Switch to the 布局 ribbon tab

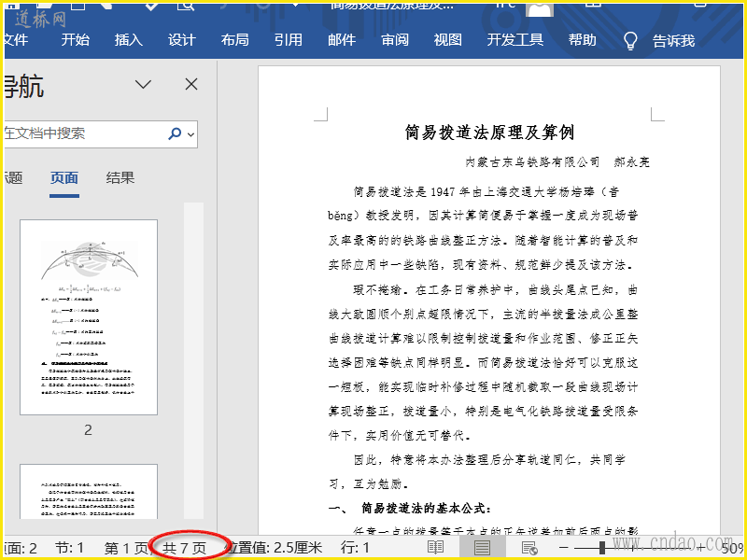coord(235,39)
